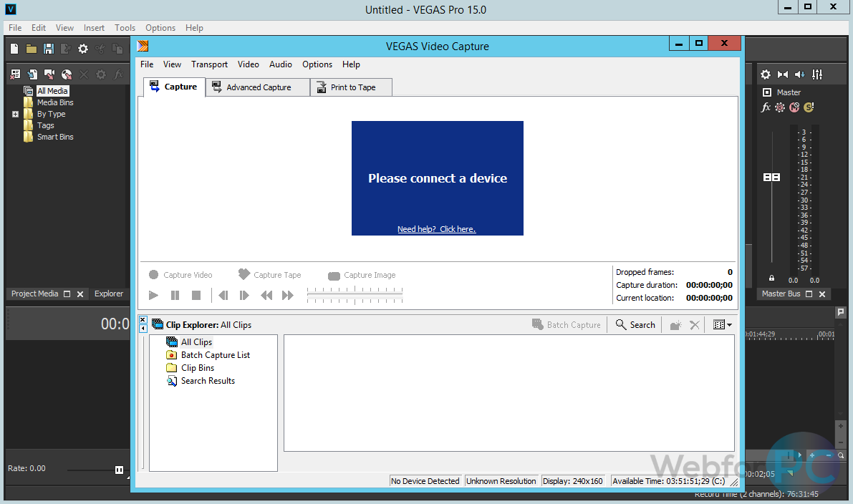
Task: Click the Need help link
Action: pyautogui.click(x=437, y=228)
